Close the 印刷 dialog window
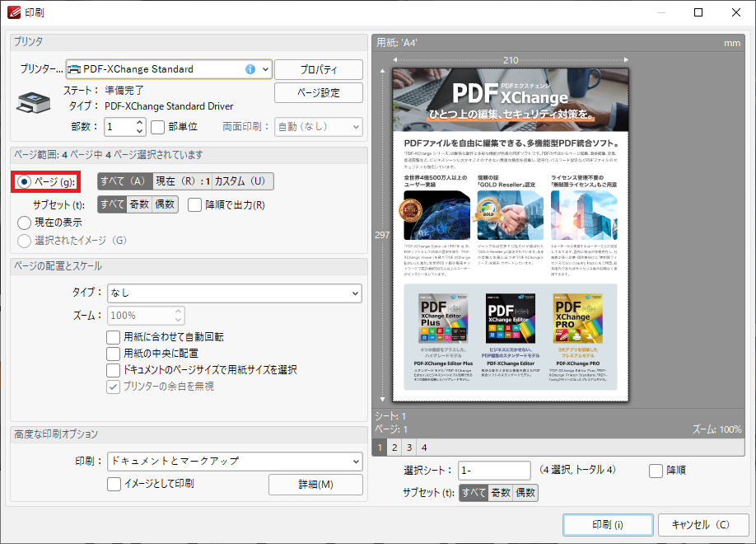Image resolution: width=756 pixels, height=544 pixels. click(x=736, y=12)
